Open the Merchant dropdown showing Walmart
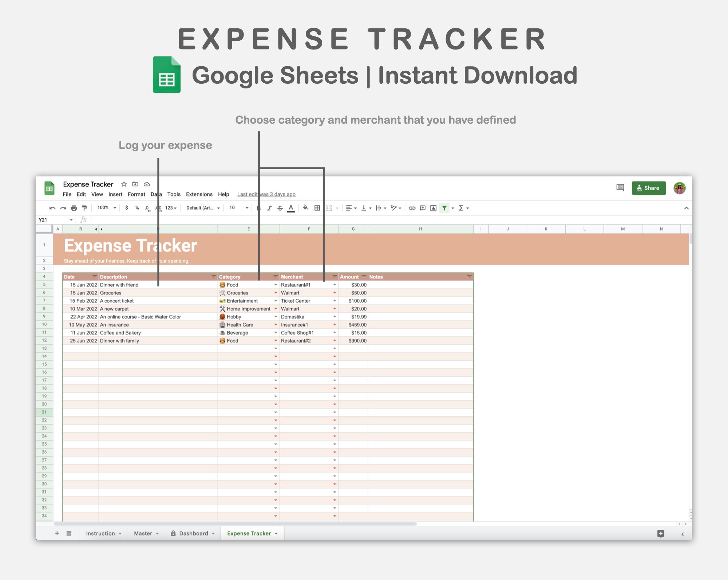The height and width of the screenshot is (580, 728). coord(335,293)
